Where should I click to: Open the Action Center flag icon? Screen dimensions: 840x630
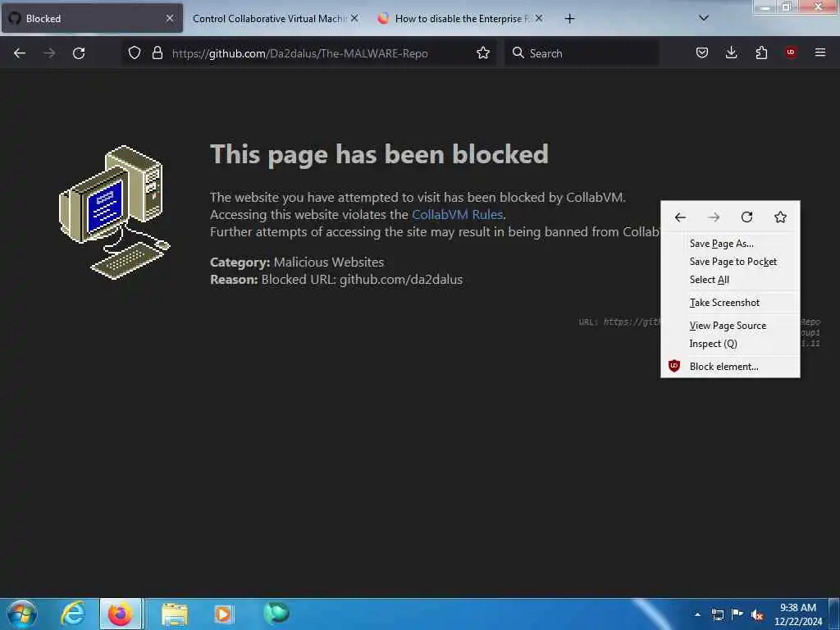coord(737,614)
